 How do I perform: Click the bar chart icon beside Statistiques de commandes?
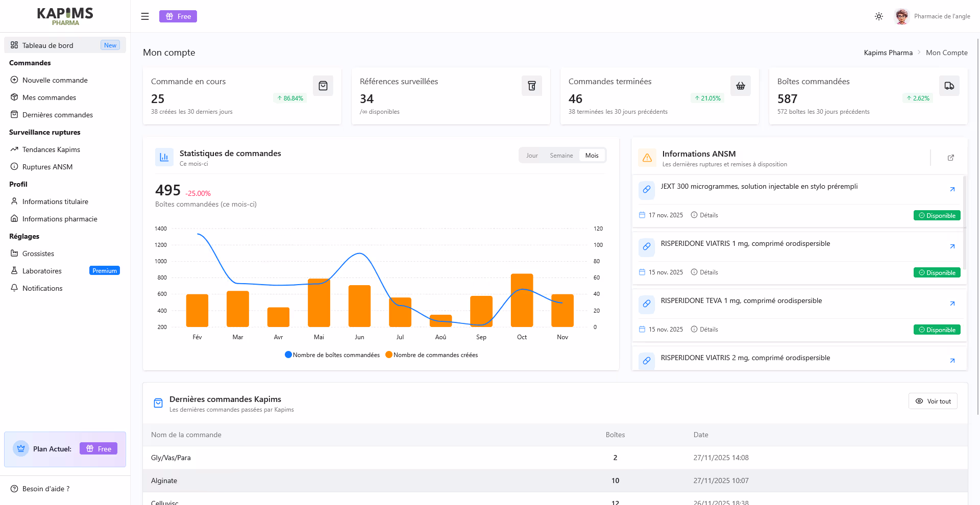(164, 157)
